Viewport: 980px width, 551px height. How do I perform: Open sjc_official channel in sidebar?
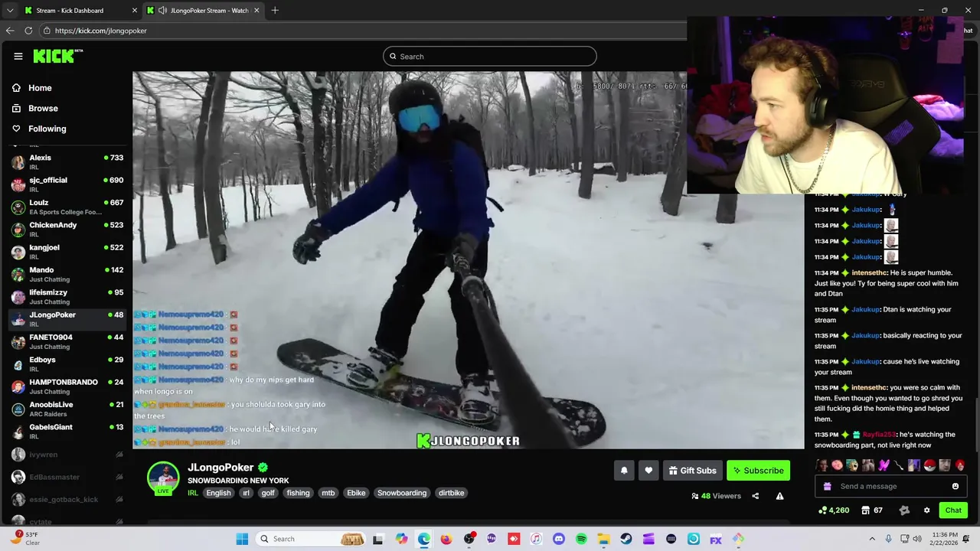[67, 184]
